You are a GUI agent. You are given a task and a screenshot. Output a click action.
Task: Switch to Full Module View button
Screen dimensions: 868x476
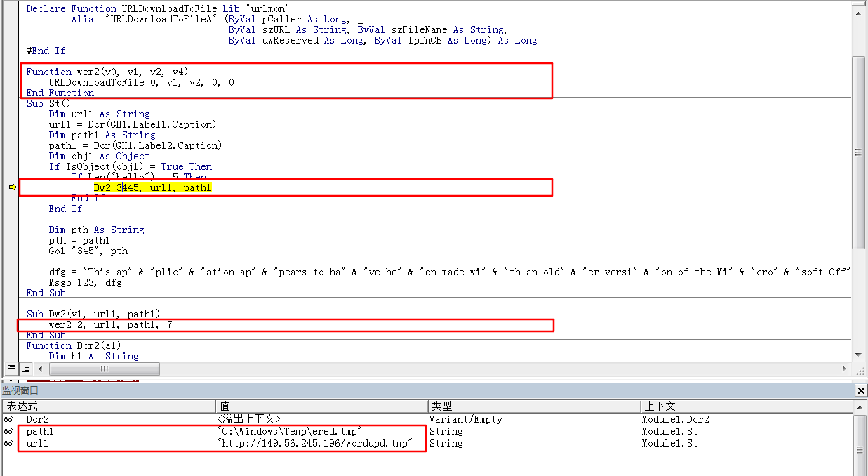tap(25, 369)
